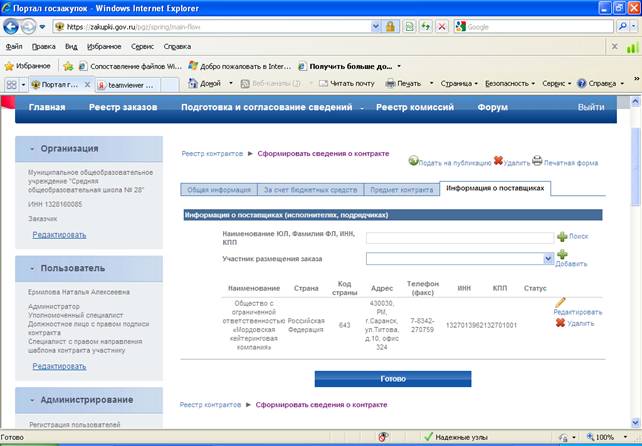Switch to Общая информация tab

[219, 190]
